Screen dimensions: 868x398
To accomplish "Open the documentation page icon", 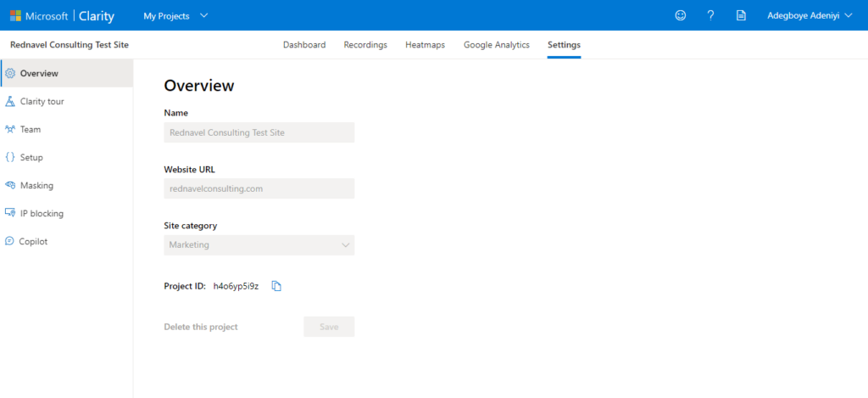I will [x=741, y=15].
